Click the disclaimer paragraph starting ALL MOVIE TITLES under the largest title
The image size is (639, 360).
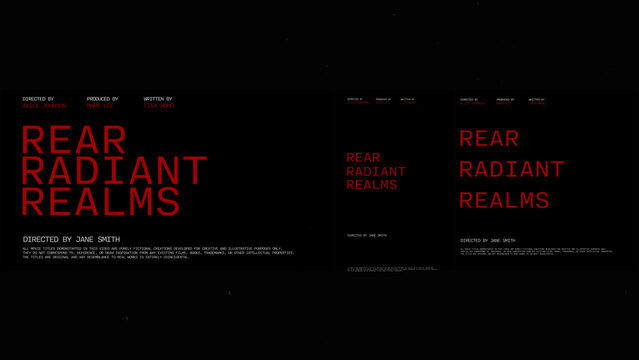(x=158, y=253)
